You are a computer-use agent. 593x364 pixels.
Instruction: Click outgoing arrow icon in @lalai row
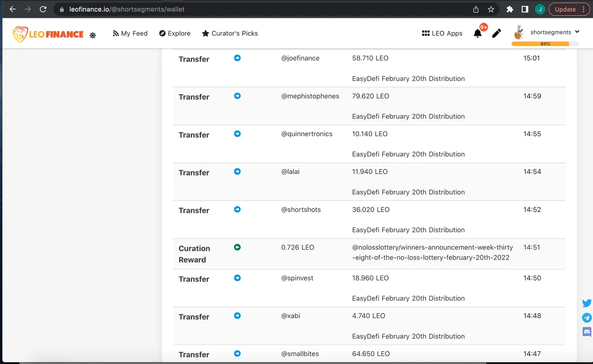point(237,171)
